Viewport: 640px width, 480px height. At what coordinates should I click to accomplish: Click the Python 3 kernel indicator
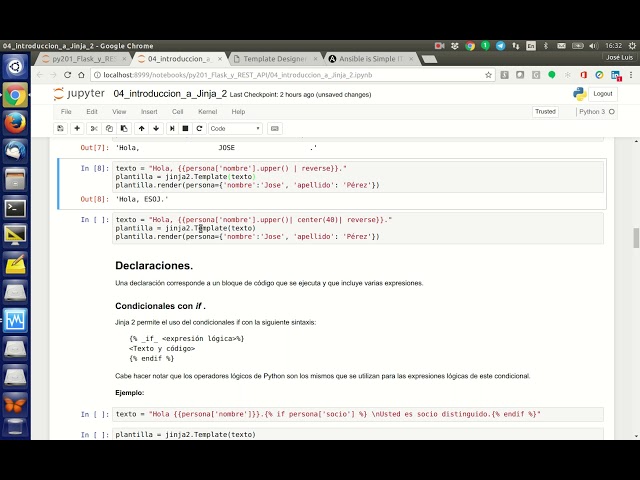click(x=597, y=111)
